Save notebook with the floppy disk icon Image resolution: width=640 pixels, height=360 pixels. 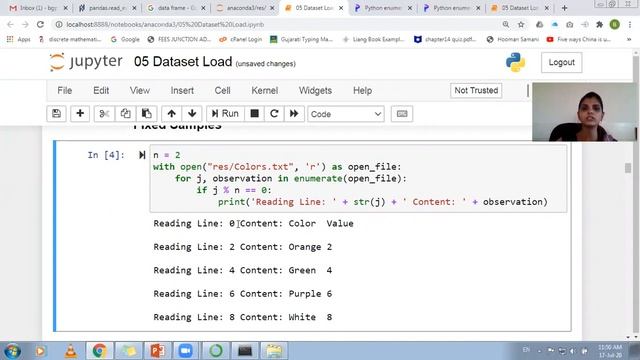pyautogui.click(x=56, y=114)
